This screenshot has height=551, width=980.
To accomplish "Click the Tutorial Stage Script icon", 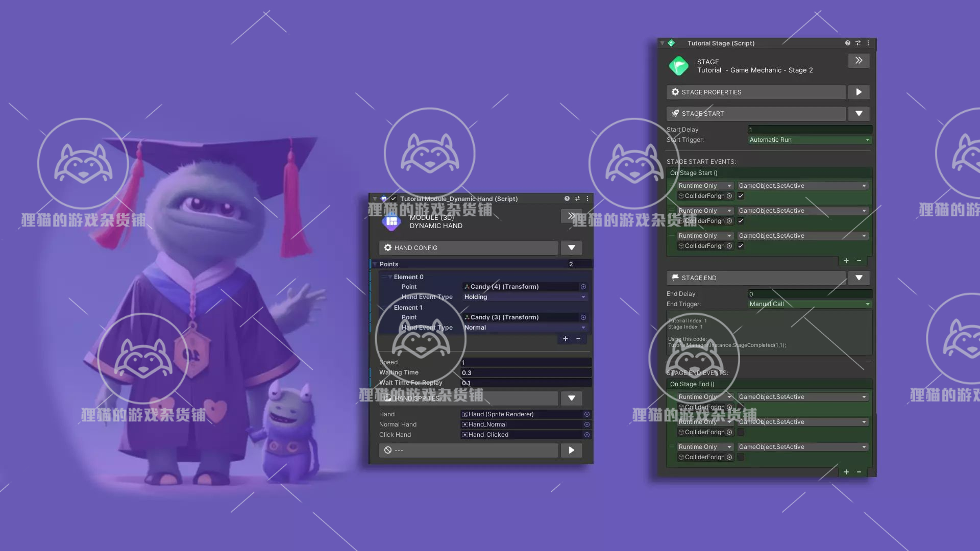I will pyautogui.click(x=672, y=42).
